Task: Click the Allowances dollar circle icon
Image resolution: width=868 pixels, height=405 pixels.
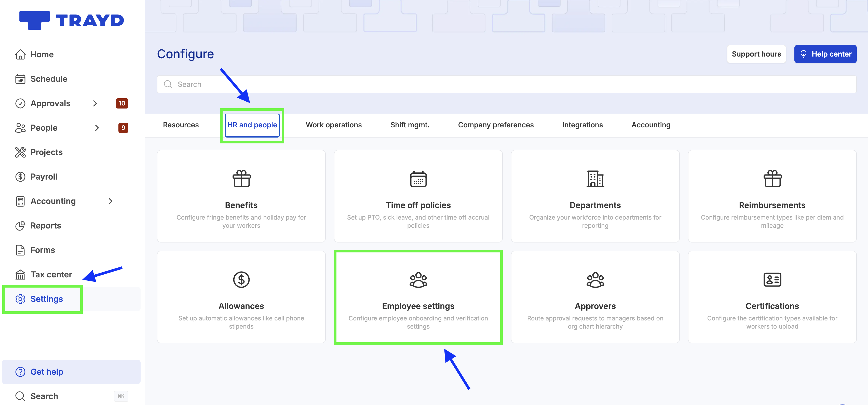Action: tap(241, 280)
